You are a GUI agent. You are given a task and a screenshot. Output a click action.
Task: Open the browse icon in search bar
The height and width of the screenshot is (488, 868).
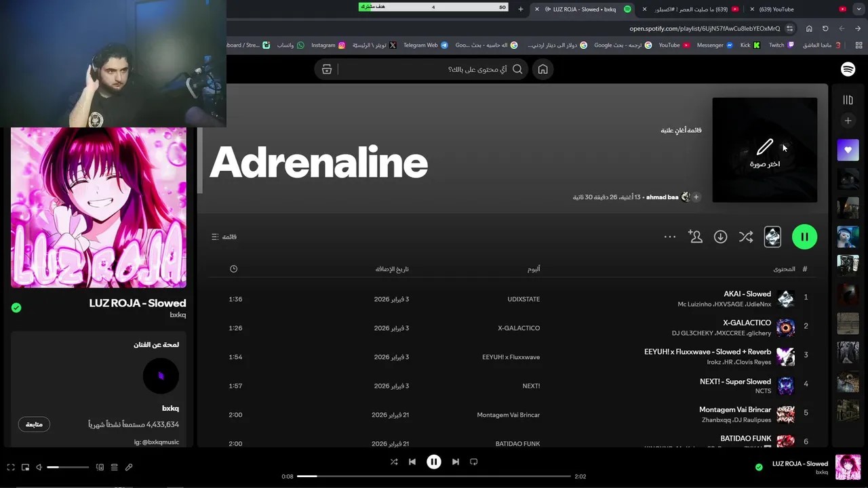pyautogui.click(x=327, y=69)
